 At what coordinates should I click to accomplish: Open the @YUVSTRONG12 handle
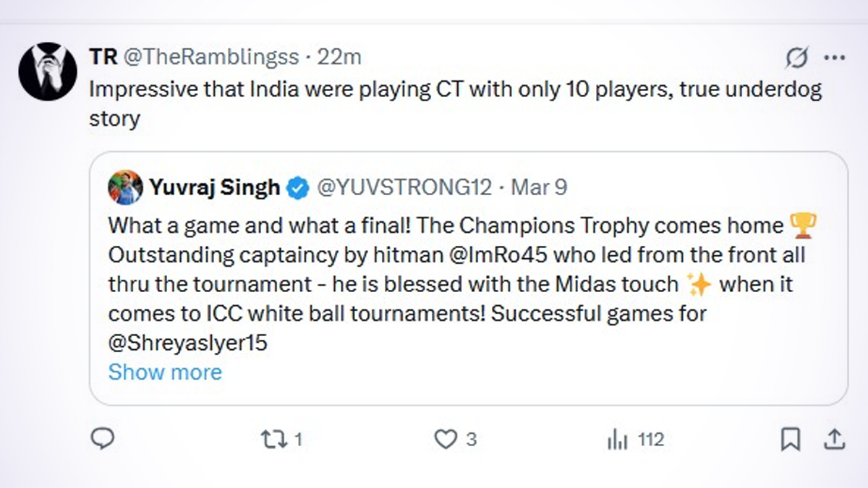coord(404,188)
